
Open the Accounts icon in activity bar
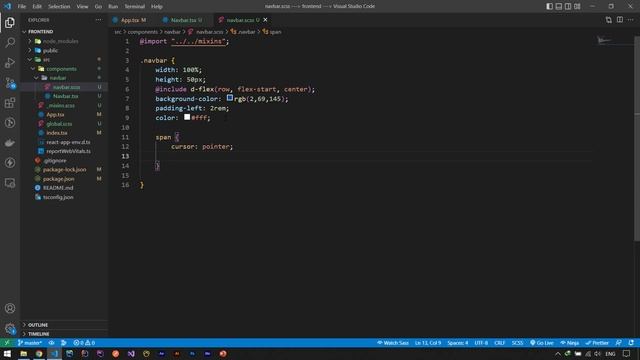10,309
